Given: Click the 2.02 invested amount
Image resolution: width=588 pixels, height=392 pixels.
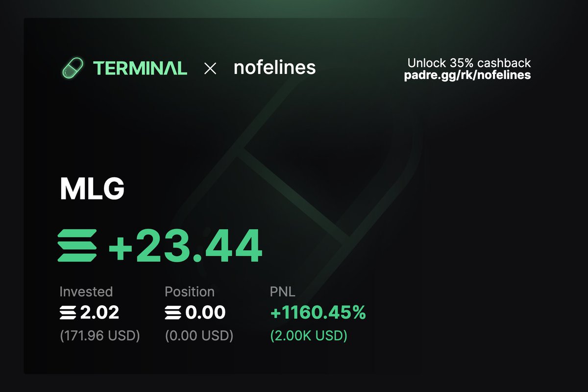Looking at the screenshot, I should [x=99, y=313].
